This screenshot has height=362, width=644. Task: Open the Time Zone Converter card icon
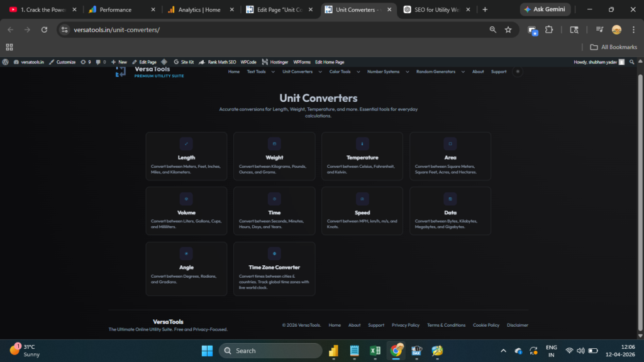point(274,254)
